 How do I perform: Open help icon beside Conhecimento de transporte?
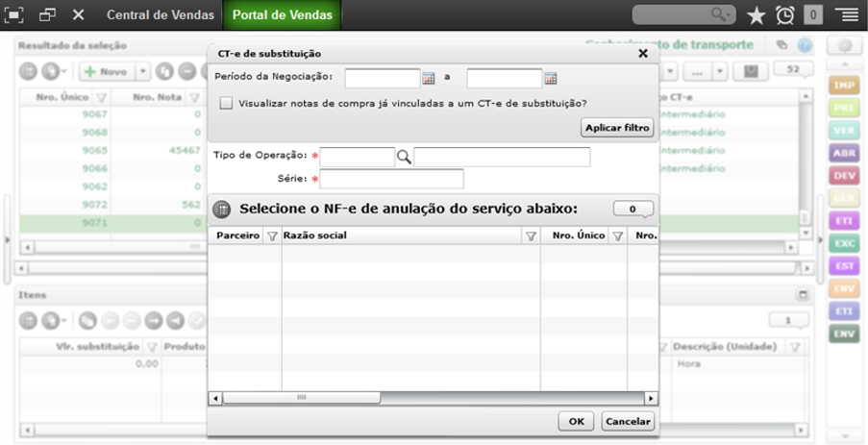pos(805,45)
